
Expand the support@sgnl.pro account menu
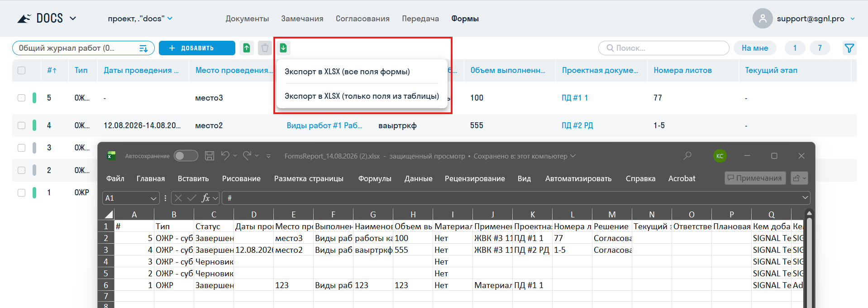pos(853,19)
